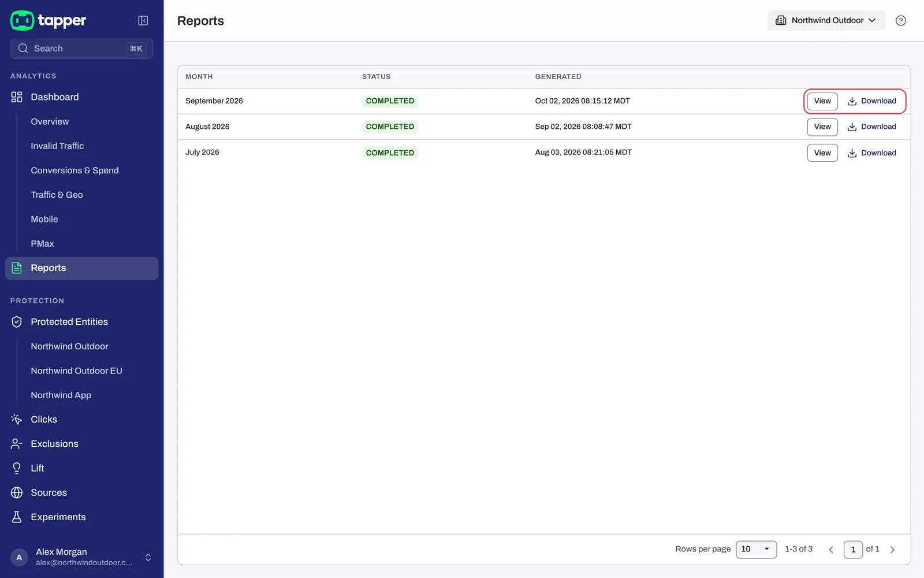Screen dimensions: 924x578
Task: Open the help question mark icon
Action: point(900,21)
